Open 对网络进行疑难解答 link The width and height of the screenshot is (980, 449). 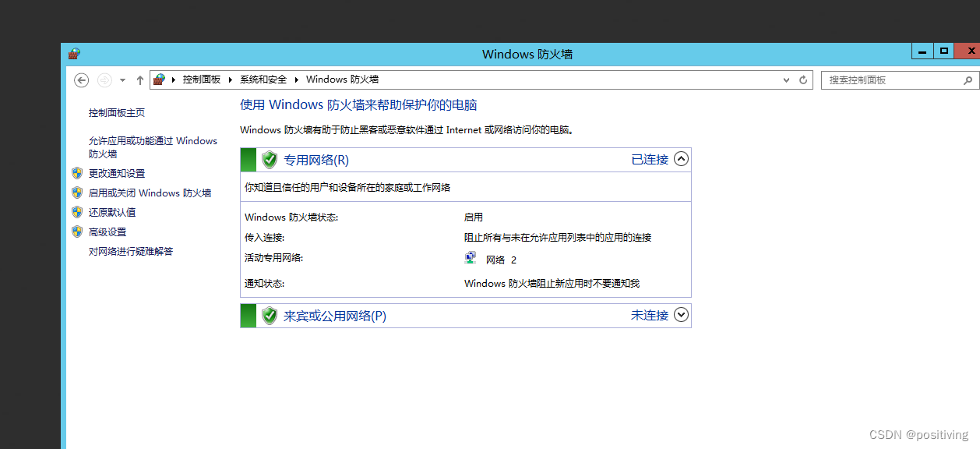[131, 251]
